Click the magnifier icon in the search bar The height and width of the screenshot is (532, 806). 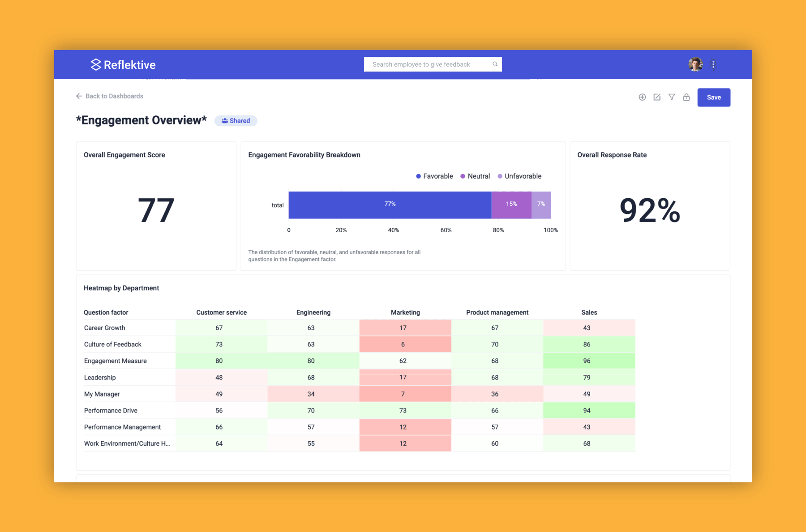[495, 64]
